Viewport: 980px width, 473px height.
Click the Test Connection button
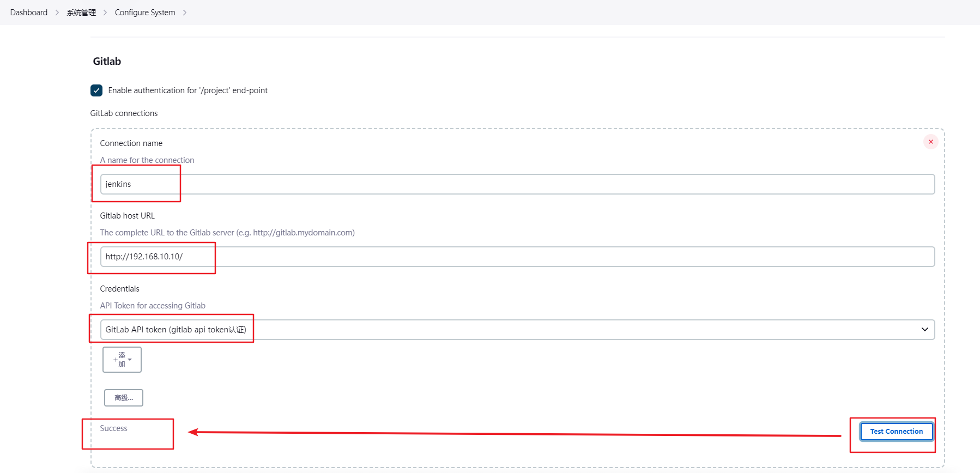pos(896,432)
